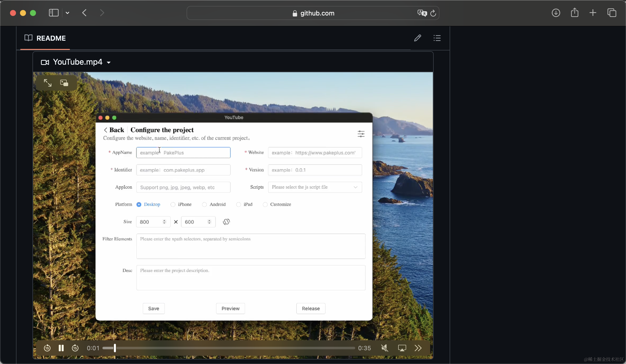Skip back 15 seconds in the video
Image resolution: width=626 pixels, height=364 pixels.
pos(47,348)
